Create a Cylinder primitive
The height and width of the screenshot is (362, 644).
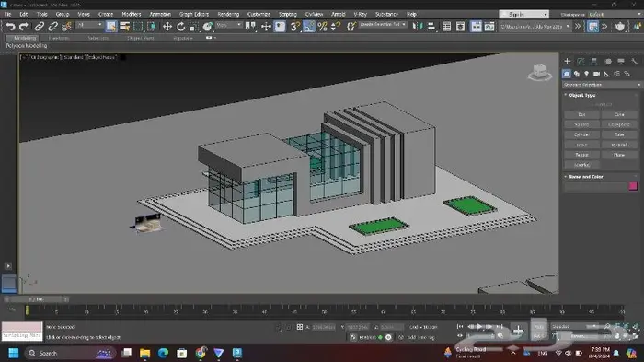(581, 134)
